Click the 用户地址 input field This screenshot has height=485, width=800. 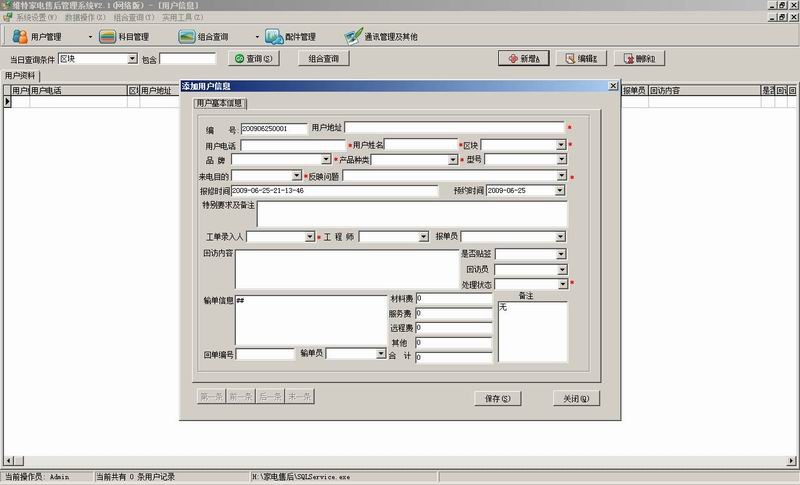coord(455,128)
